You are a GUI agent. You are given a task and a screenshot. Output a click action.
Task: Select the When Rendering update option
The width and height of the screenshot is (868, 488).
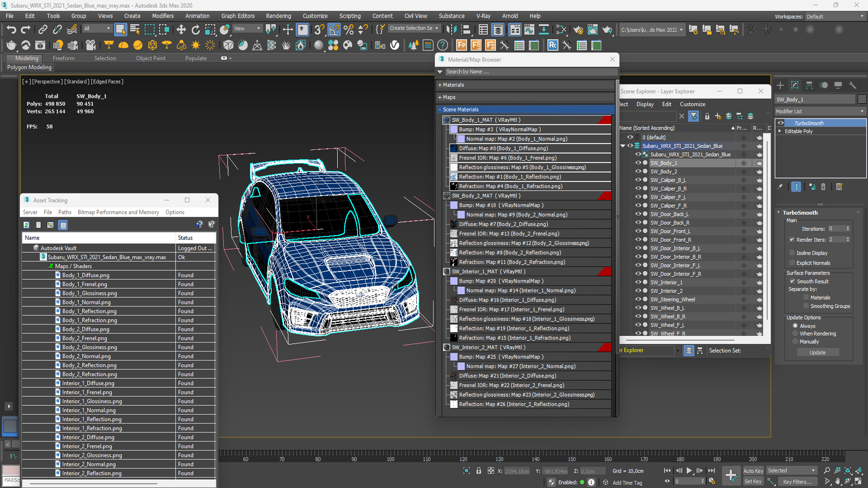[795, 333]
